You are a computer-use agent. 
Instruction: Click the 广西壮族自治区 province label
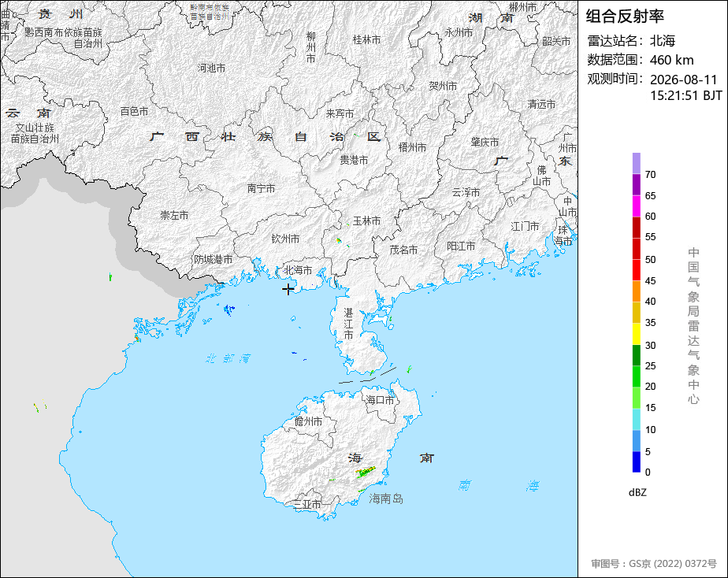(265, 137)
